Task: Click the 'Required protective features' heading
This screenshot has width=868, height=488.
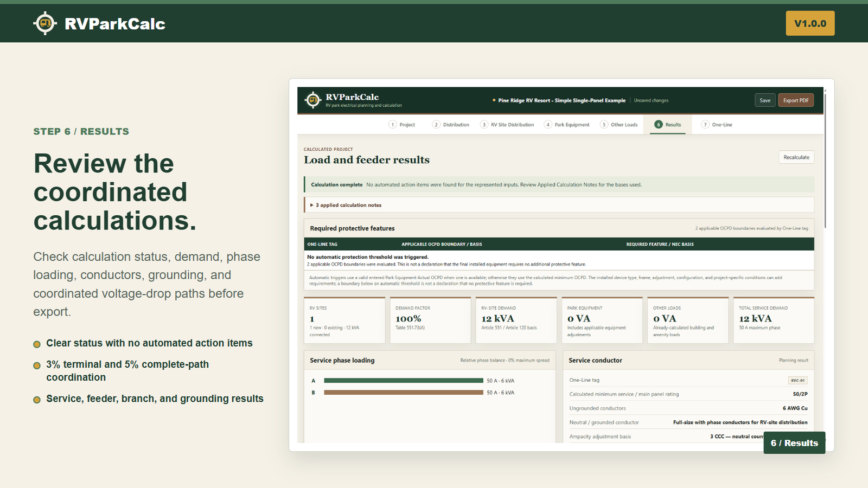Action: pyautogui.click(x=352, y=228)
